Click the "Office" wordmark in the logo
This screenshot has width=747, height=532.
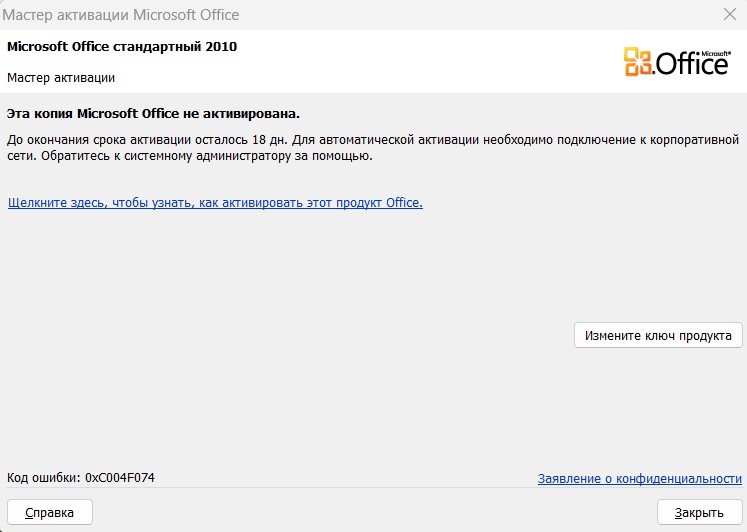(x=692, y=66)
